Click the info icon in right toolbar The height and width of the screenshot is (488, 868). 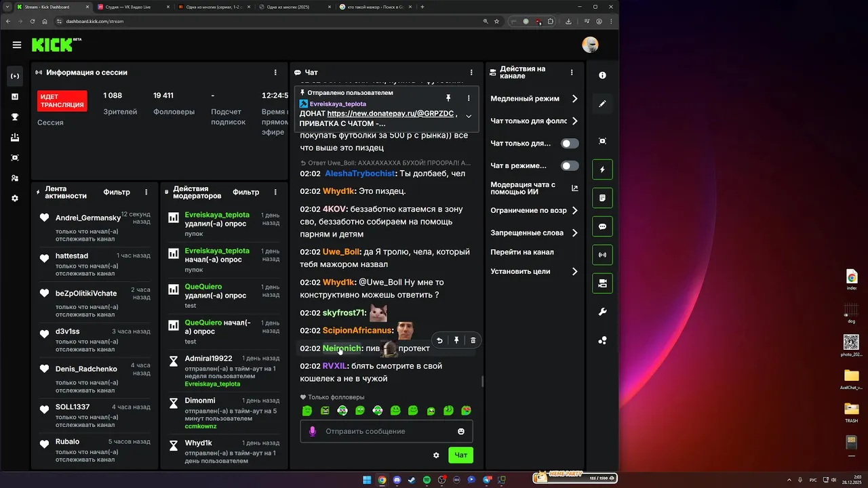pos(602,75)
